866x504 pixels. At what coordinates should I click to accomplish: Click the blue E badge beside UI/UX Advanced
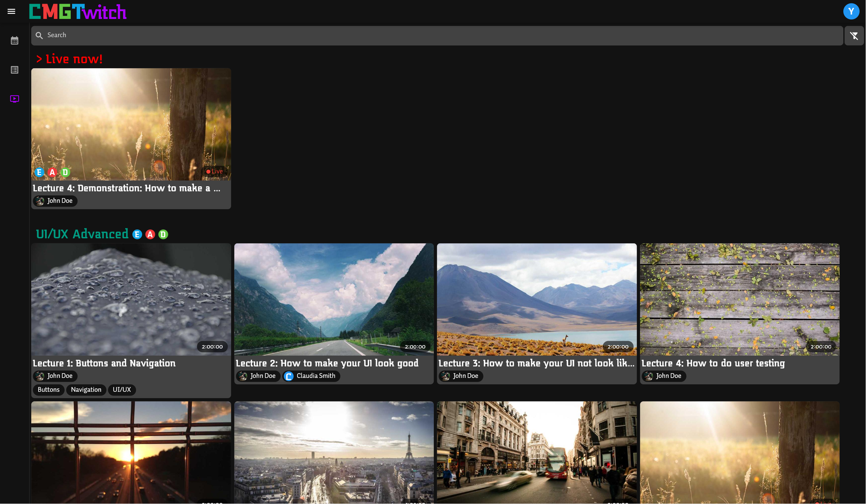(x=137, y=235)
